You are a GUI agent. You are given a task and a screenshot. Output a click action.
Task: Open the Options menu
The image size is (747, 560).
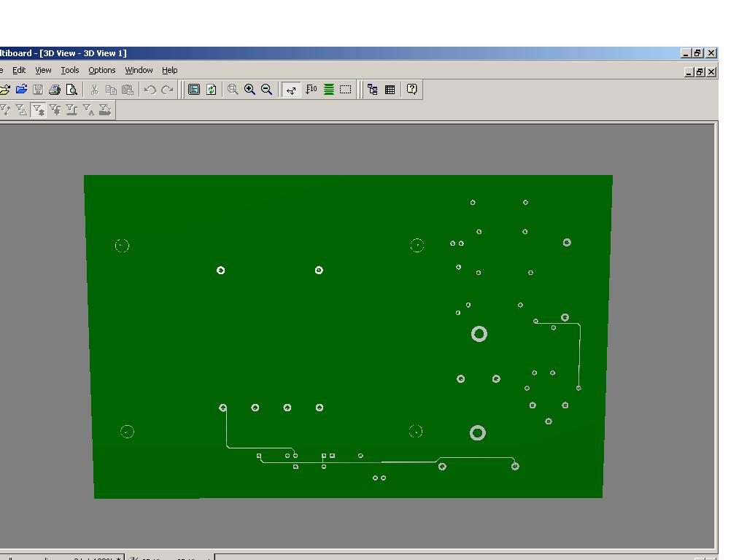(102, 70)
